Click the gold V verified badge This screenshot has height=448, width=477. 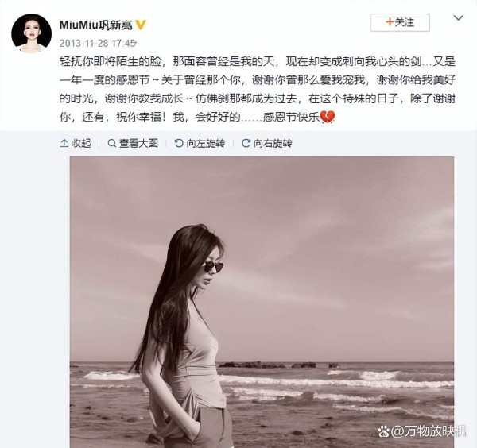pos(140,25)
